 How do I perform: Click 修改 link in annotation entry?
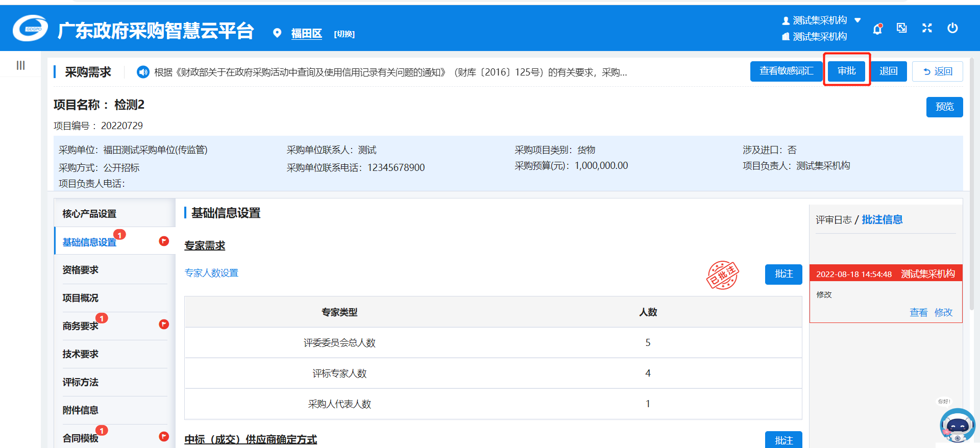point(943,312)
